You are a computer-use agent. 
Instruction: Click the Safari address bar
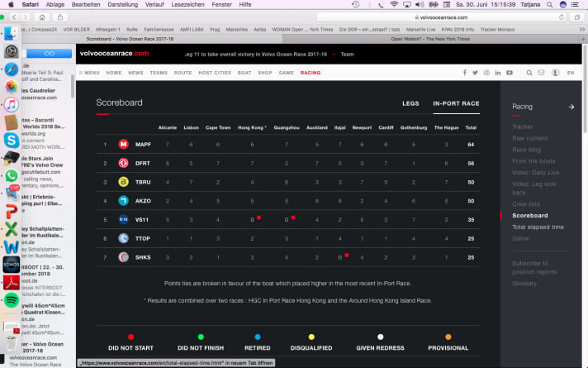[x=441, y=17]
